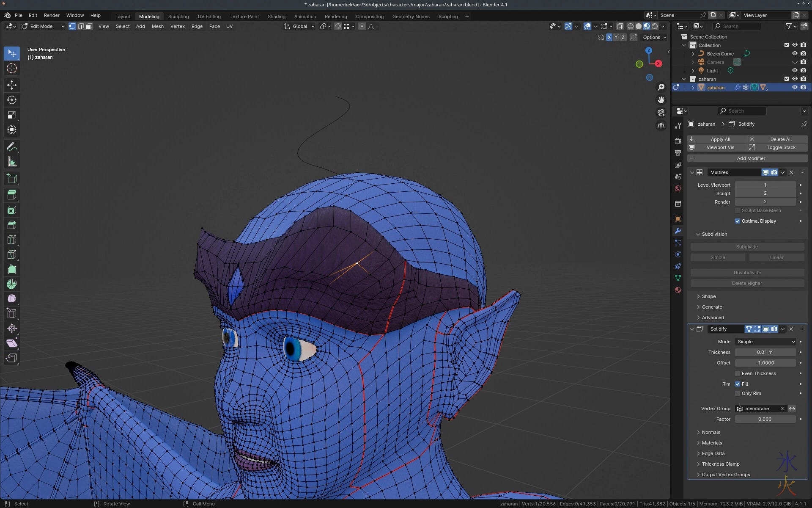The height and width of the screenshot is (508, 812).
Task: Open the Solidify Mode dropdown
Action: click(765, 342)
